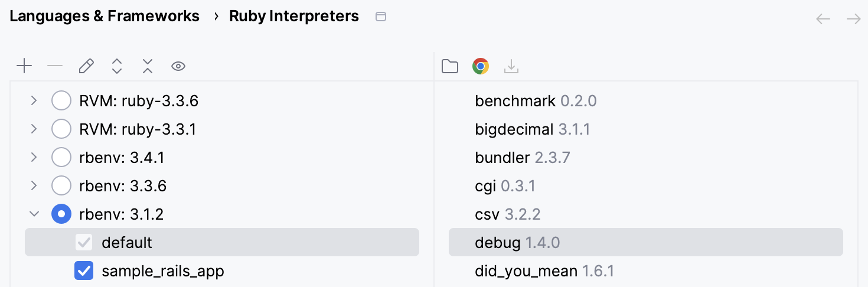Expand the RVM: ruby-3.3.1 tree node

34,129
